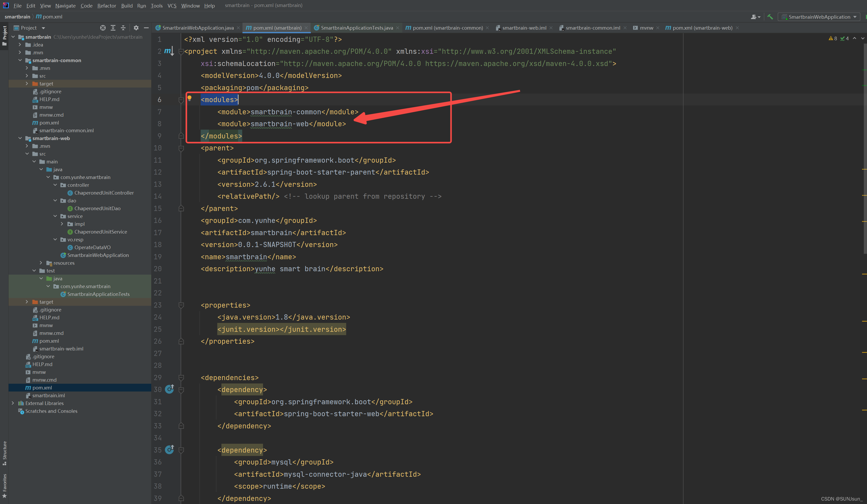Image resolution: width=867 pixels, height=504 pixels.
Task: Click the lightbulb intention icon on line 6
Action: coord(189,99)
